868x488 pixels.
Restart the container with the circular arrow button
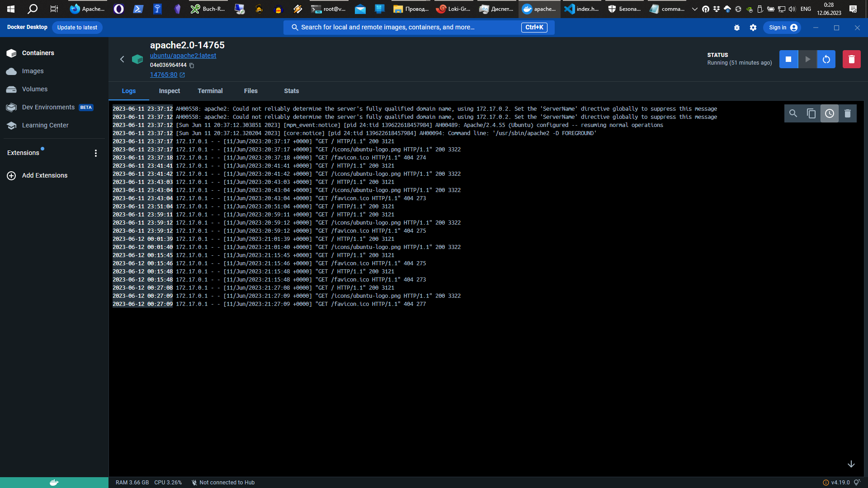pyautogui.click(x=826, y=59)
